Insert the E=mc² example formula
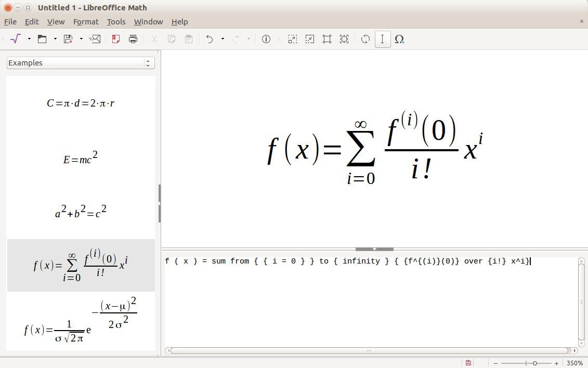The width and height of the screenshot is (588, 368). click(x=81, y=158)
